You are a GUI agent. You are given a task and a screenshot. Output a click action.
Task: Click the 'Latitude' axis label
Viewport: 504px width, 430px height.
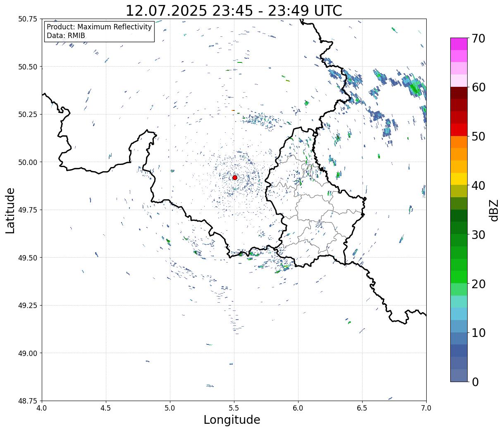point(10,210)
